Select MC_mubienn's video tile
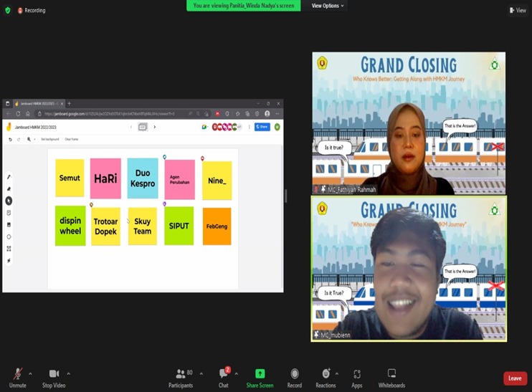 409,269
